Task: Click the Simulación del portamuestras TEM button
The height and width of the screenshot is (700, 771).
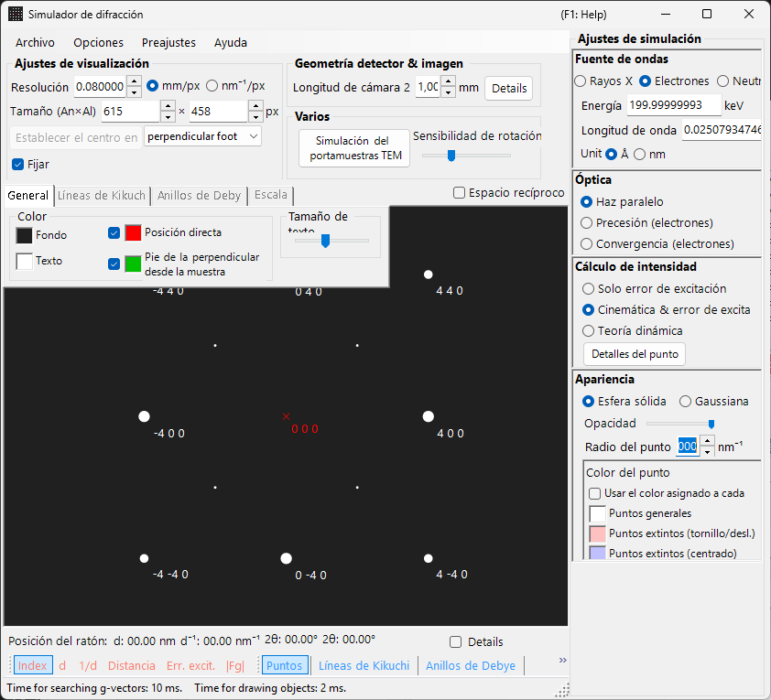Action: [x=354, y=148]
